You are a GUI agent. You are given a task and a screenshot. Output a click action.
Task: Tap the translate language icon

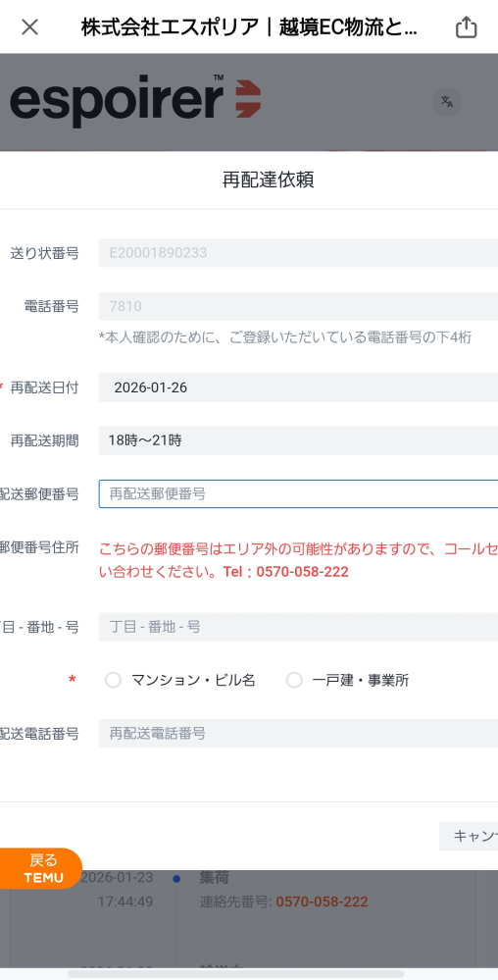447,102
